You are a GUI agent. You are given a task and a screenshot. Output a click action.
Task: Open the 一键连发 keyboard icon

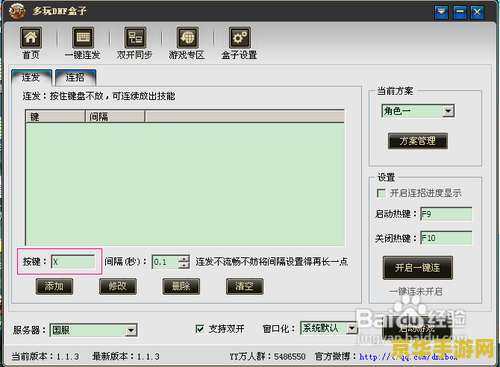(x=83, y=38)
